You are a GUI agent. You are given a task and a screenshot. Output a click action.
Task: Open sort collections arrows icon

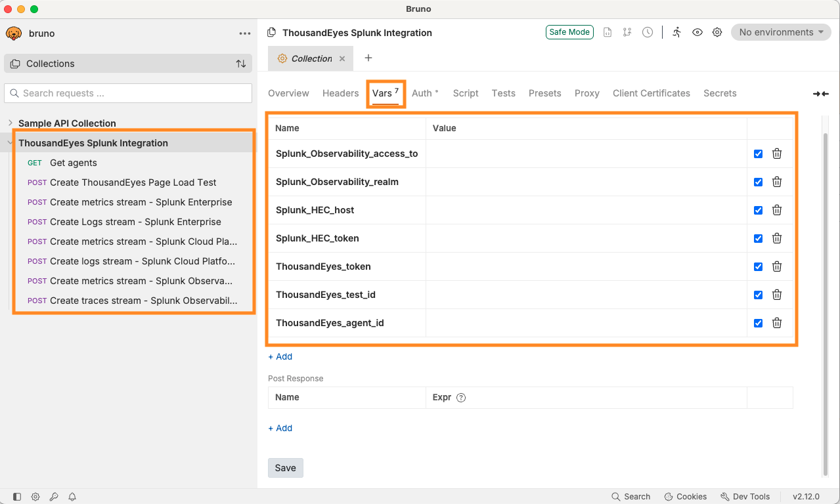241,64
